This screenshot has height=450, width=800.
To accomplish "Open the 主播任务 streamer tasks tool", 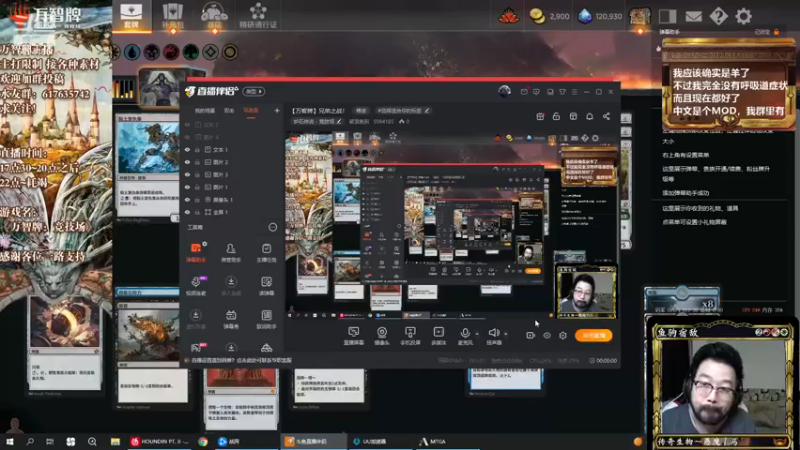I will (266, 252).
